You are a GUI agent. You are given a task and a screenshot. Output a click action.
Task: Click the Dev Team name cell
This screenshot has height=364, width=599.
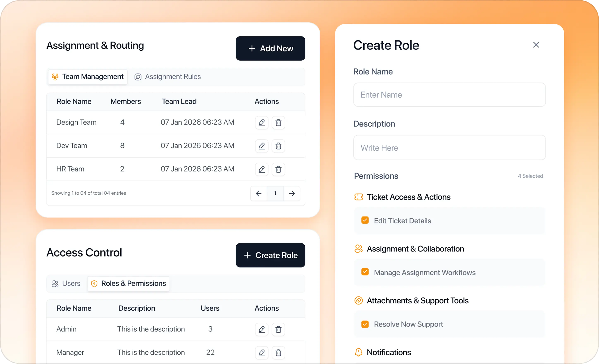point(72,146)
